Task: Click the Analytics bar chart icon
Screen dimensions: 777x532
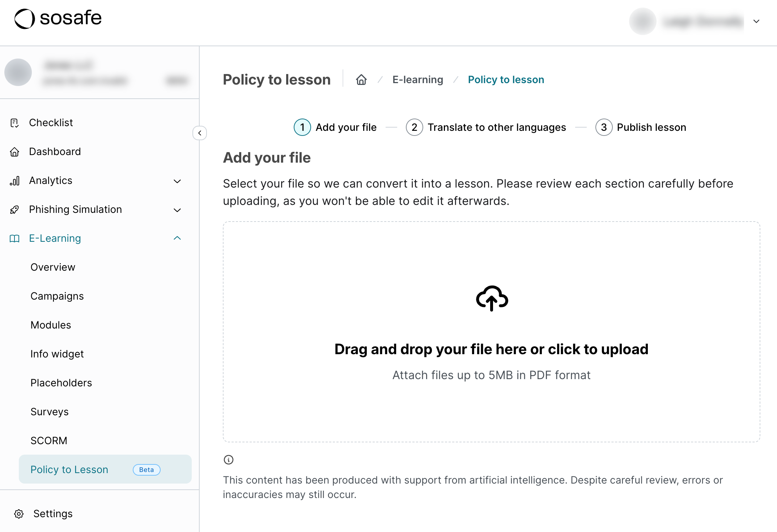Action: coord(14,181)
